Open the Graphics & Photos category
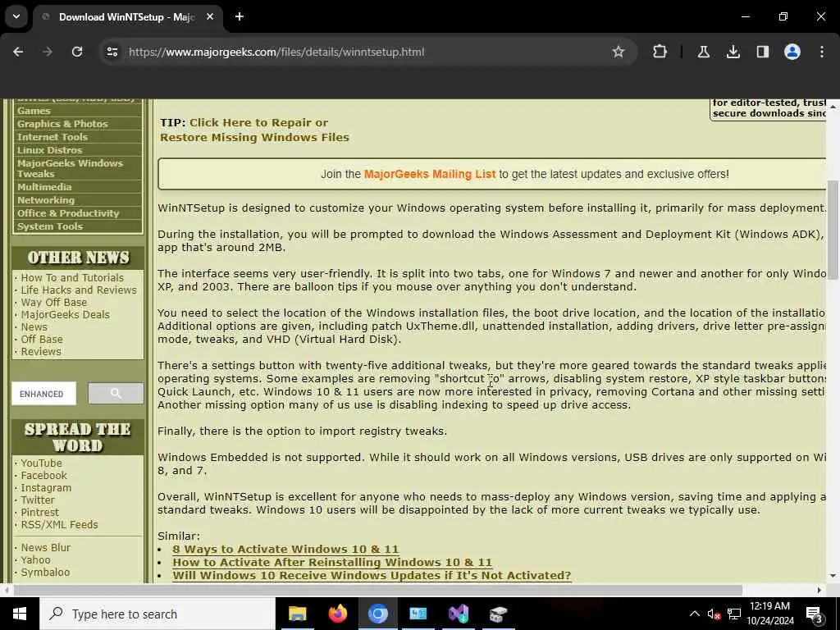 (x=62, y=124)
